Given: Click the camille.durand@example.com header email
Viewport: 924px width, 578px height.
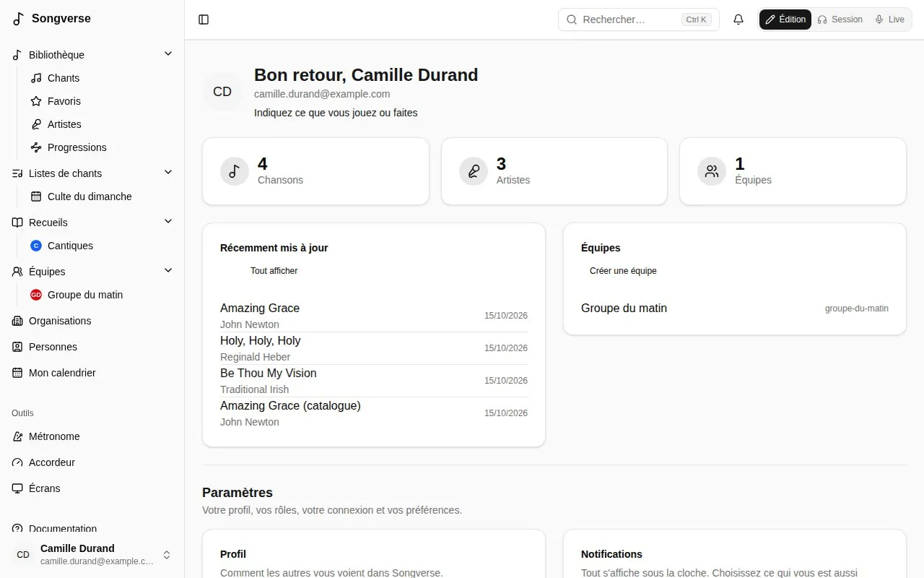Looking at the screenshot, I should (x=322, y=94).
